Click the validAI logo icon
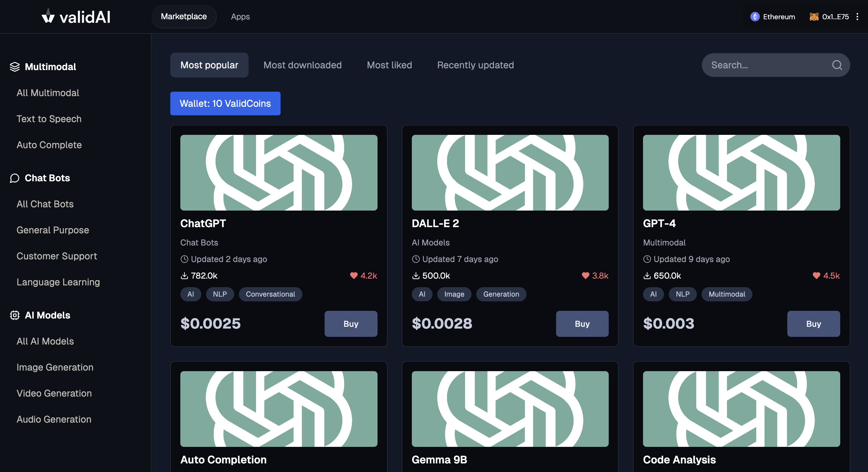Screen dimensions: 868x472 [48, 16]
